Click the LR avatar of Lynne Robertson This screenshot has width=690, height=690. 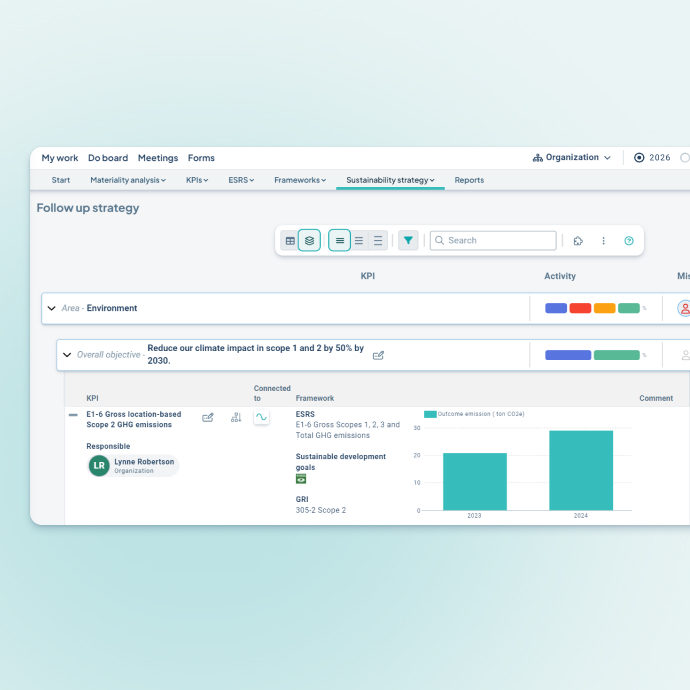point(99,466)
